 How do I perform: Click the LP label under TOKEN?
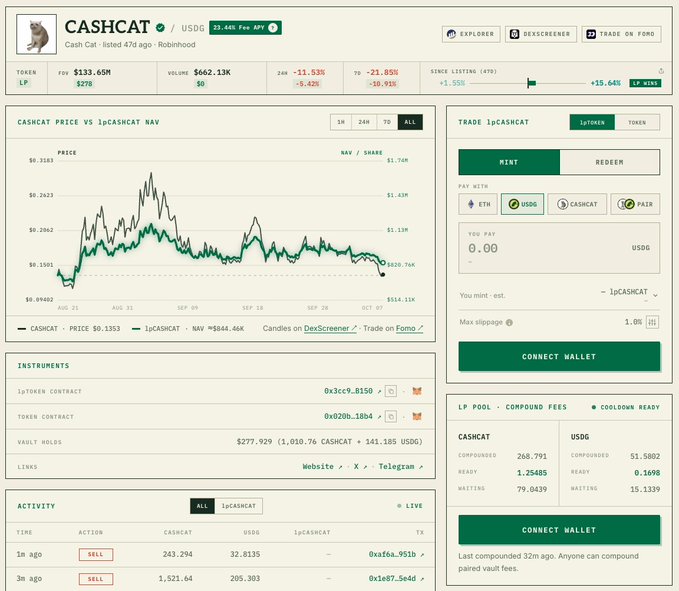[x=23, y=83]
